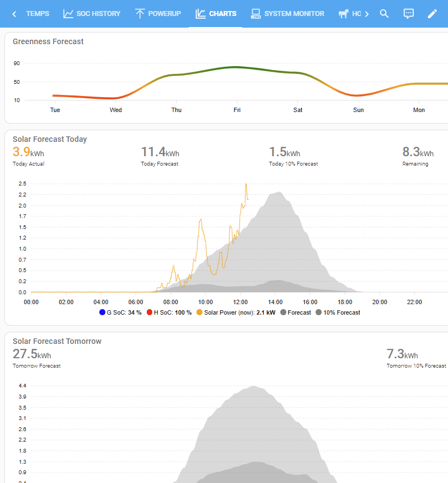Toggle the G SoC legend series
448x483 pixels.
[120, 312]
